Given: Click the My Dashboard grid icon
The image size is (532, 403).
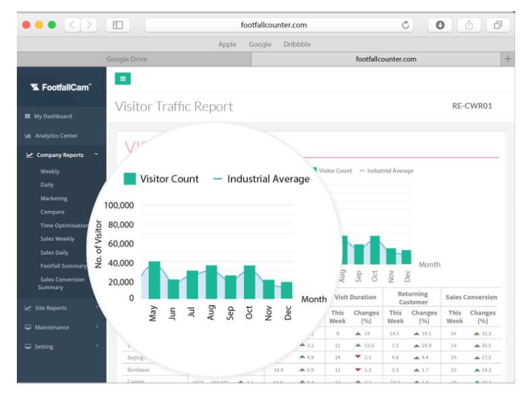Looking at the screenshot, I should click(28, 117).
